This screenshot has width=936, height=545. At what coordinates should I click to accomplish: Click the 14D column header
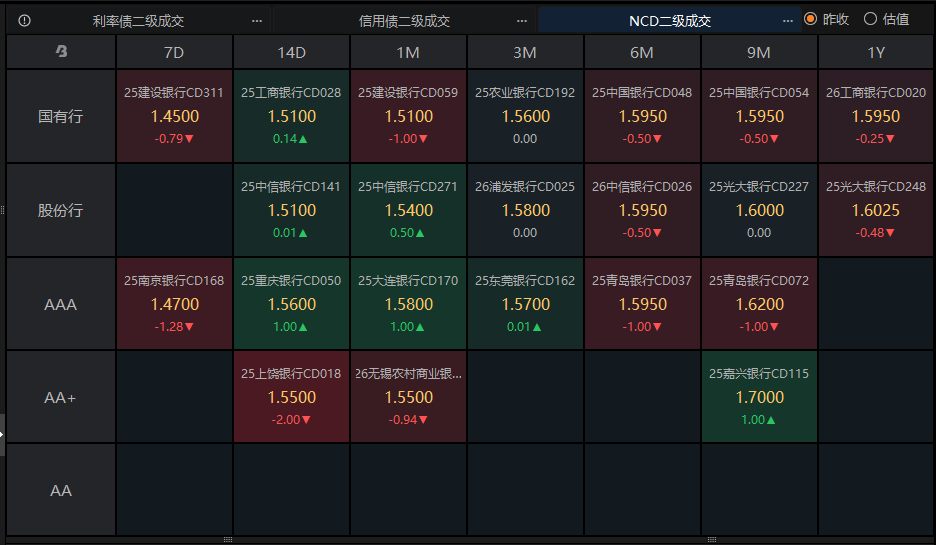[x=291, y=52]
